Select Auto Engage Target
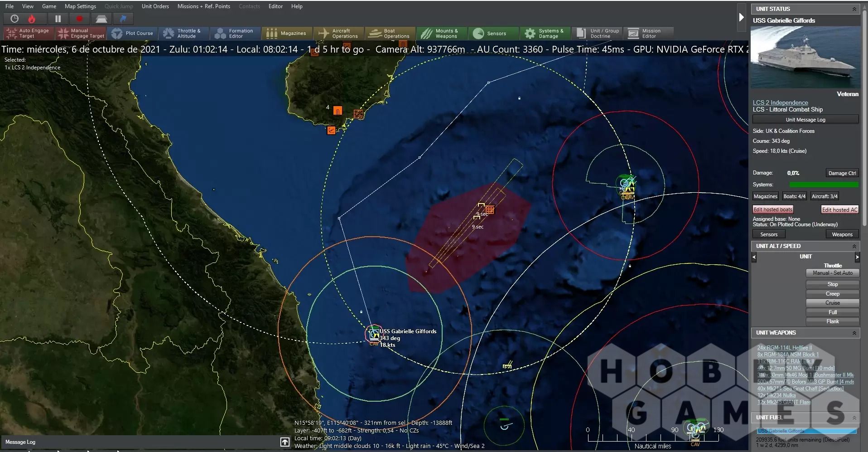 click(28, 33)
